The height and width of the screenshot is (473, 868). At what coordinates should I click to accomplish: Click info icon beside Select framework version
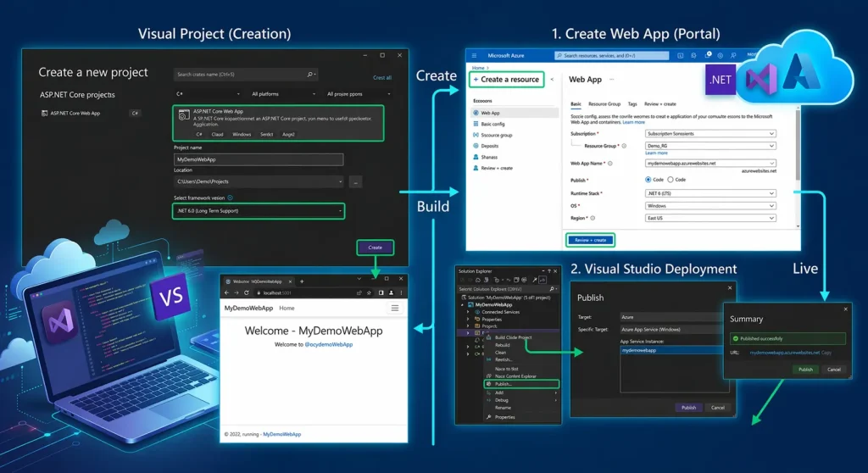231,198
